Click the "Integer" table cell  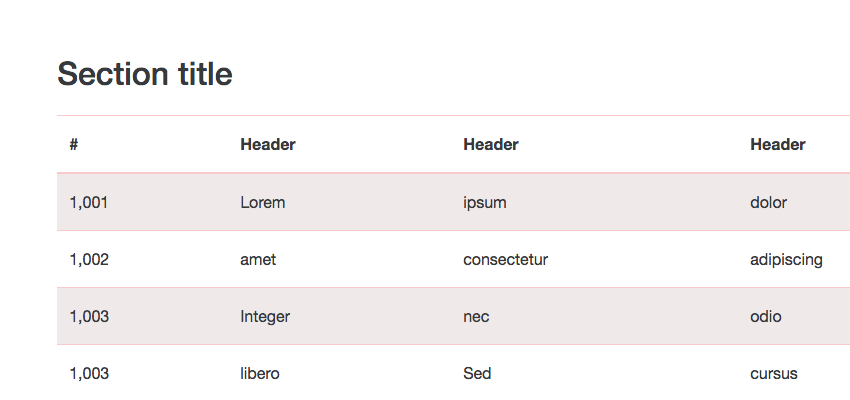(265, 316)
